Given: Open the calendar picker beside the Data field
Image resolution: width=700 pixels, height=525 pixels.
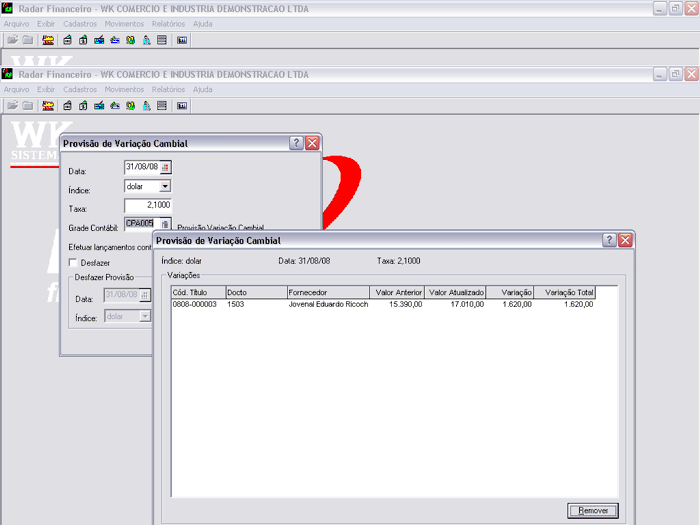Looking at the screenshot, I should [166, 167].
